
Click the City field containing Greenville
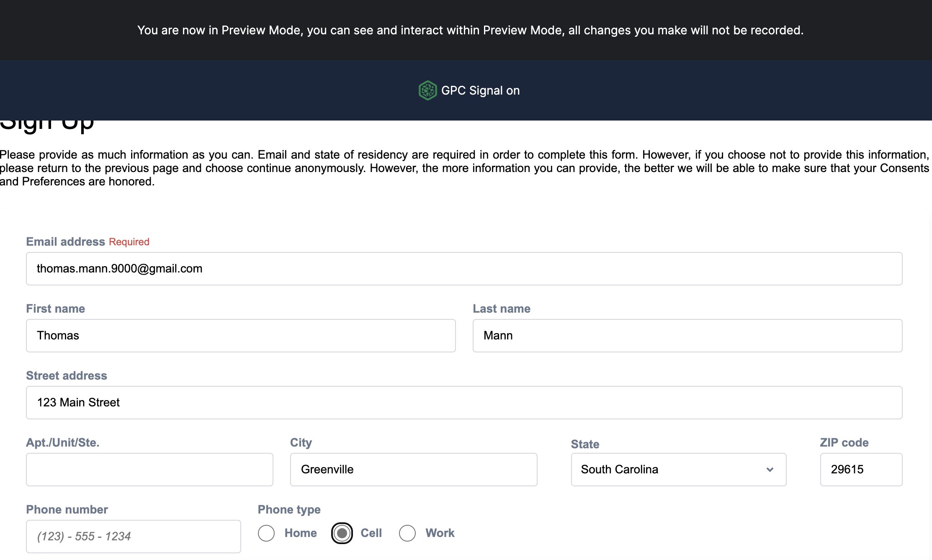(413, 470)
